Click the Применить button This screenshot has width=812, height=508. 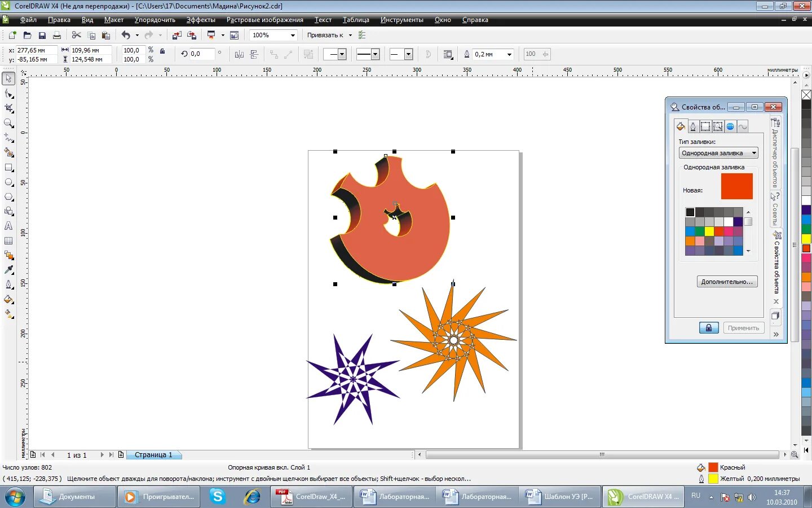coord(743,328)
